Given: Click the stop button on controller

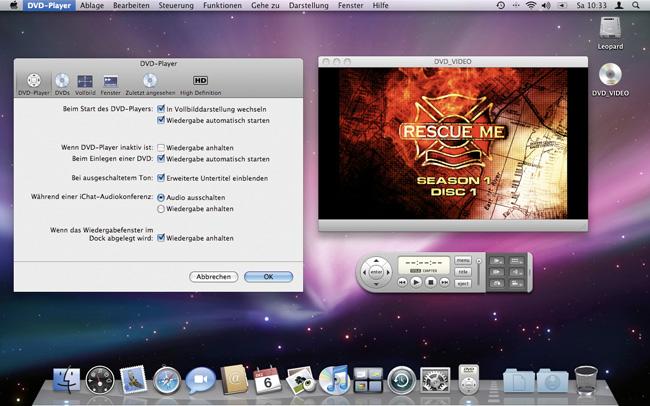Looking at the screenshot, I should tap(431, 282).
